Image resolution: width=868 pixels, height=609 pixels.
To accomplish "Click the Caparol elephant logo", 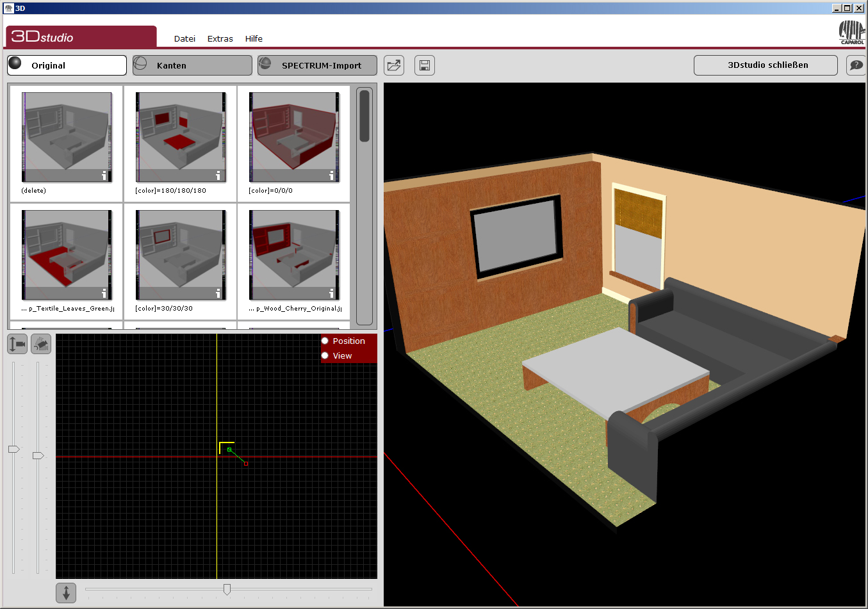I will pos(852,32).
